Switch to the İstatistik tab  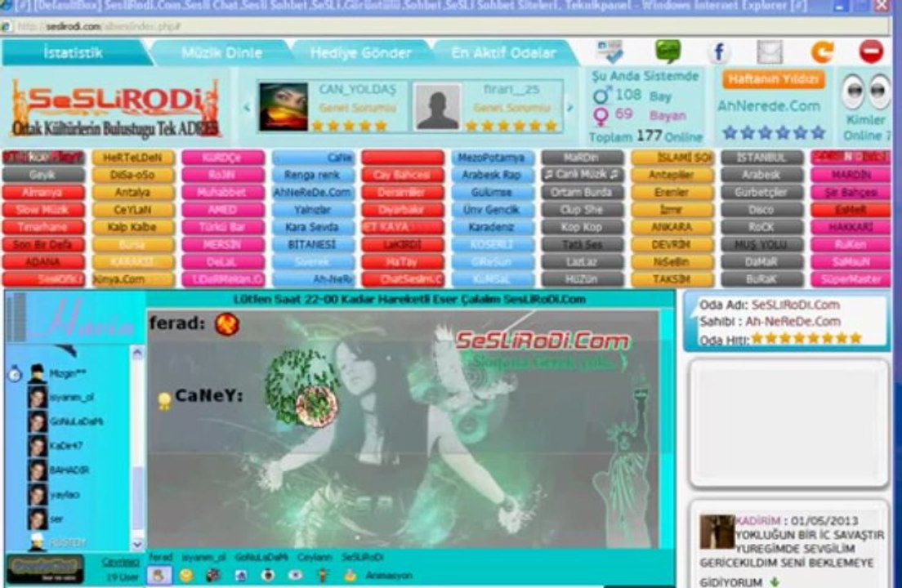73,53
